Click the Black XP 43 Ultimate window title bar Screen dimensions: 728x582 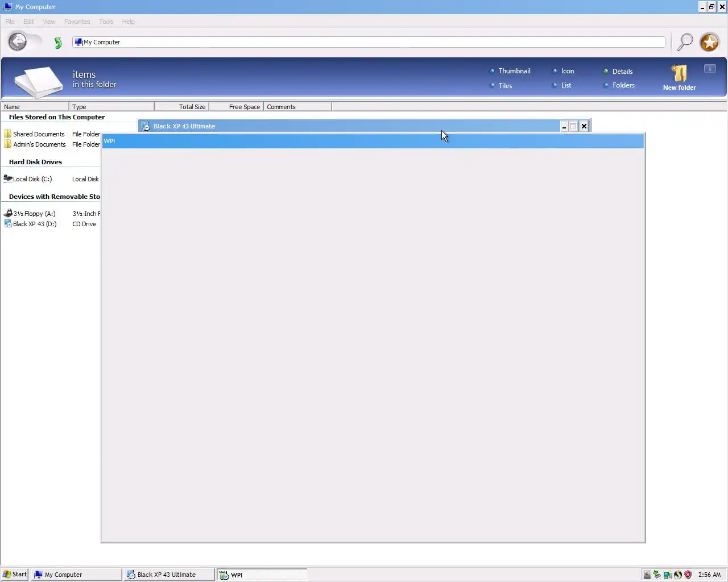click(x=364, y=126)
